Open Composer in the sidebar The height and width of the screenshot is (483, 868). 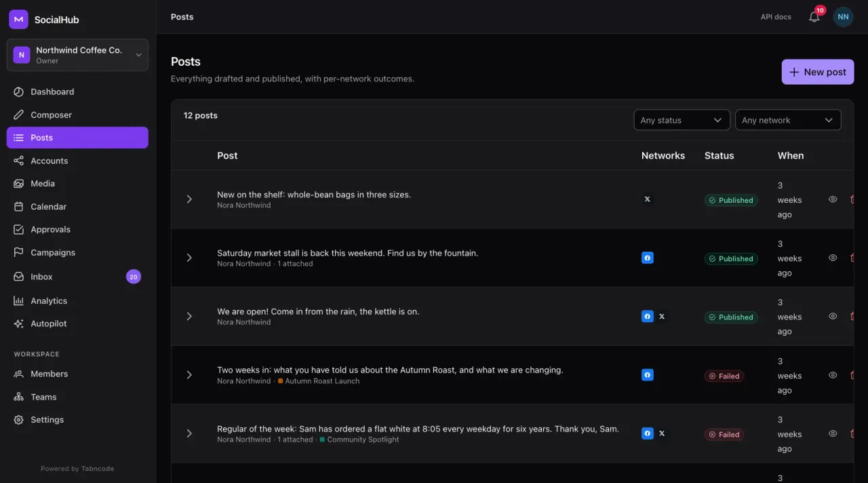(77, 115)
